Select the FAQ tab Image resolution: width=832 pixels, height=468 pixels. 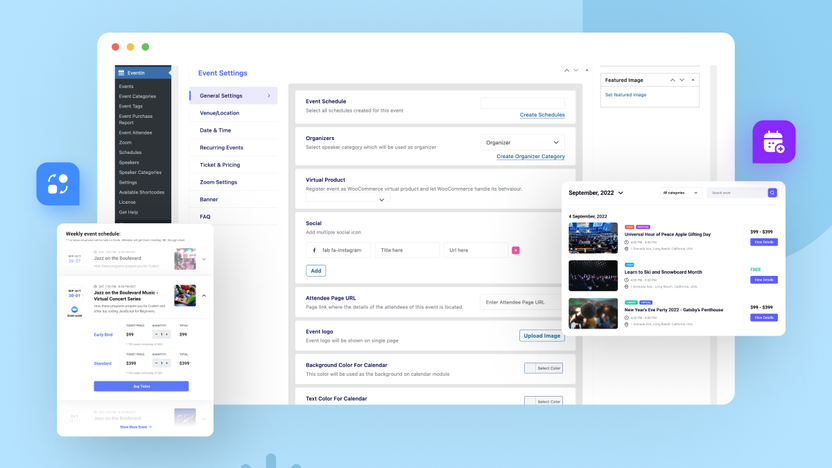click(x=233, y=216)
